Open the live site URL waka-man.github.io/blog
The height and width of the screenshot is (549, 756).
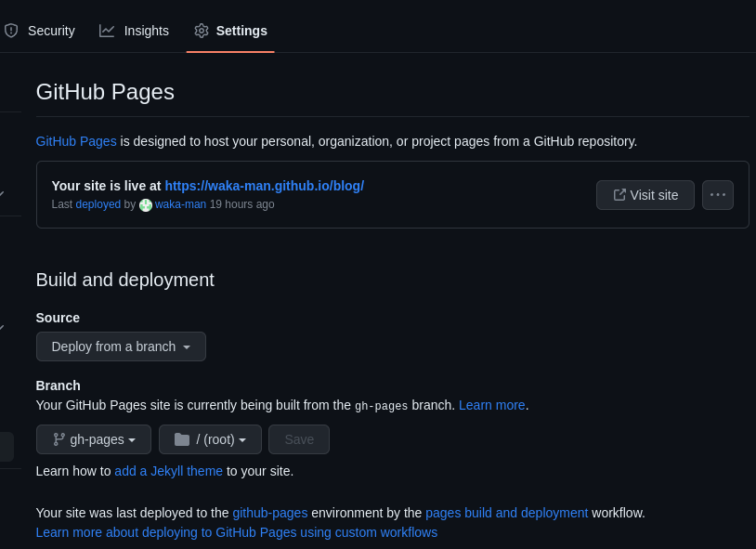[264, 186]
